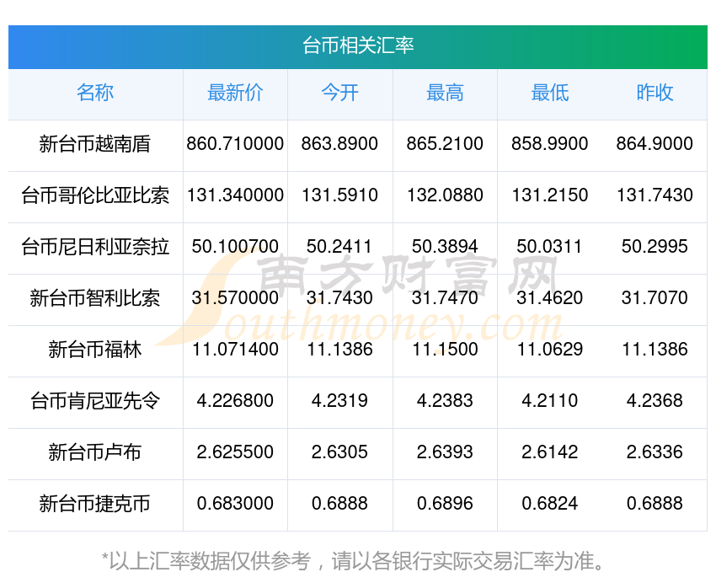Click the 台币哥伦比亚比索 row name
716x588 pixels.
(x=95, y=195)
